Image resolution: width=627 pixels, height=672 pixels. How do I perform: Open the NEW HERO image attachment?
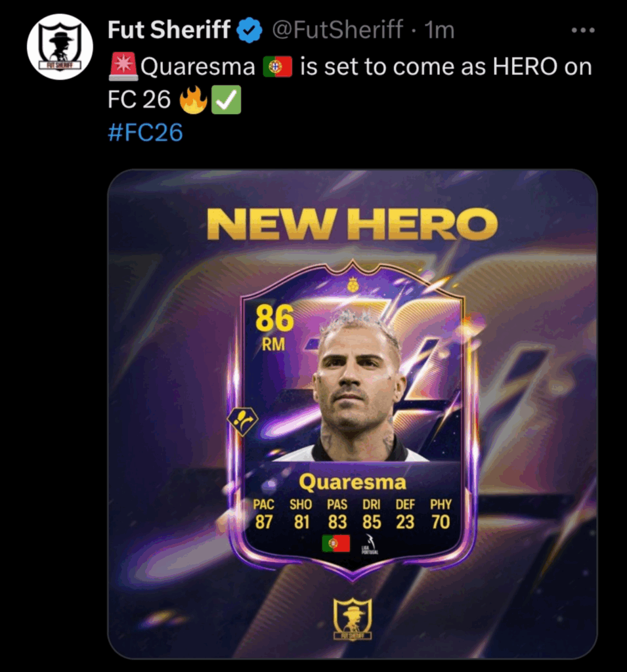click(x=352, y=413)
